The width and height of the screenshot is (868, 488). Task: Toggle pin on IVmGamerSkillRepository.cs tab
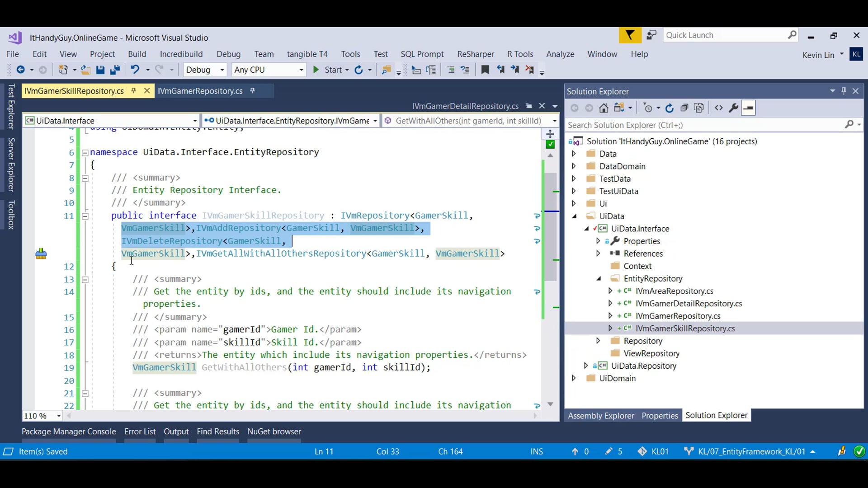pos(133,91)
